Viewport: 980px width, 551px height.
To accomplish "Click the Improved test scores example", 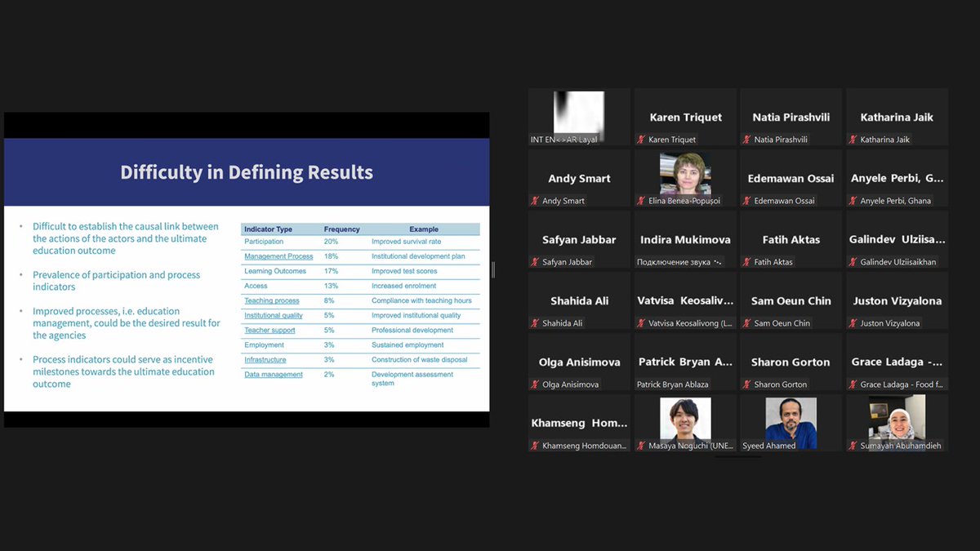I will coord(404,271).
